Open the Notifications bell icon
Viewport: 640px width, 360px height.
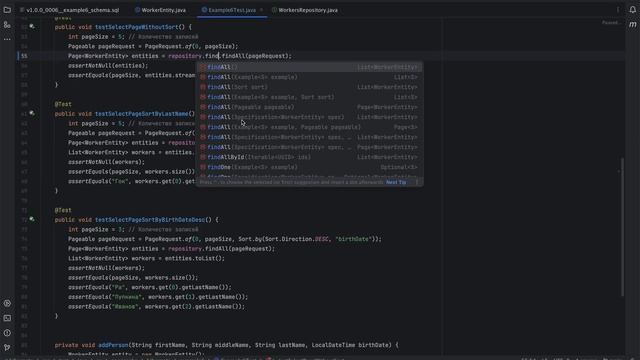coord(632,10)
